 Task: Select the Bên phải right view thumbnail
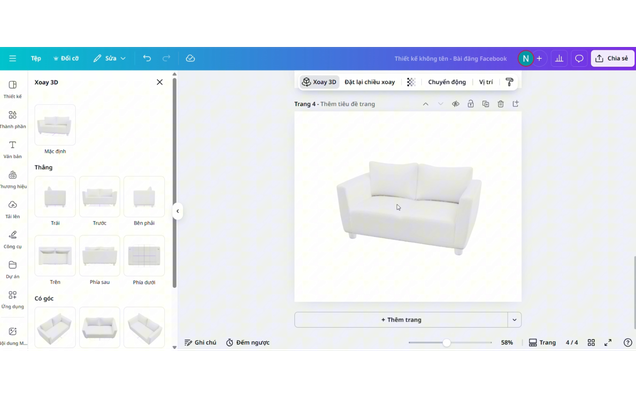coord(144,197)
